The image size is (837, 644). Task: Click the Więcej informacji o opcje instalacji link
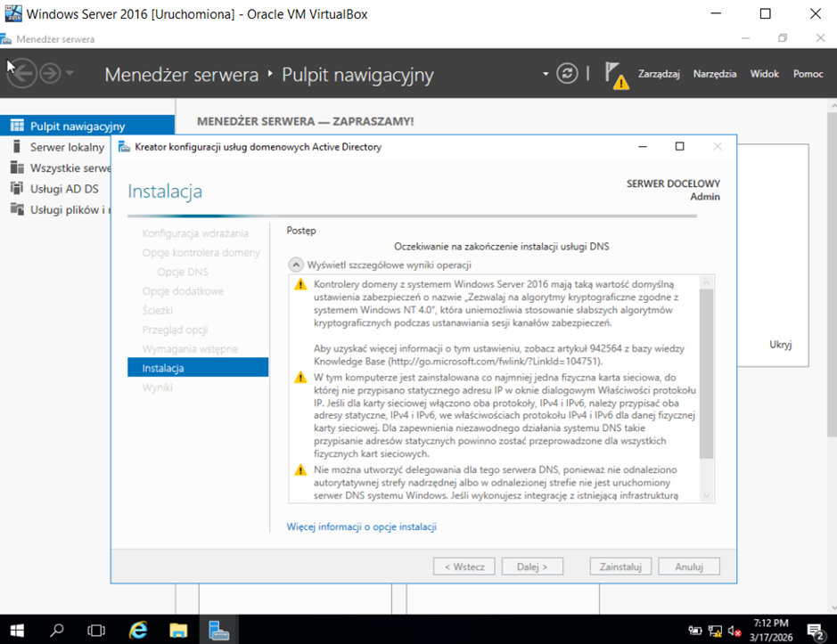(x=361, y=526)
